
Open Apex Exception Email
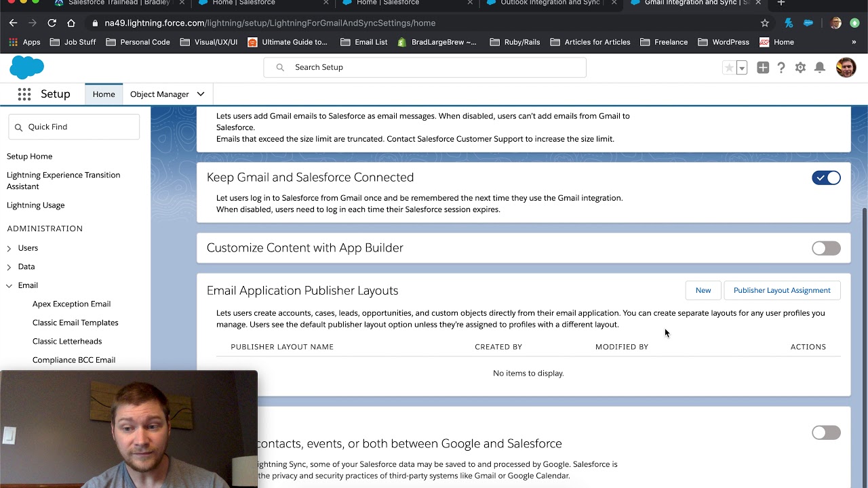click(x=71, y=304)
